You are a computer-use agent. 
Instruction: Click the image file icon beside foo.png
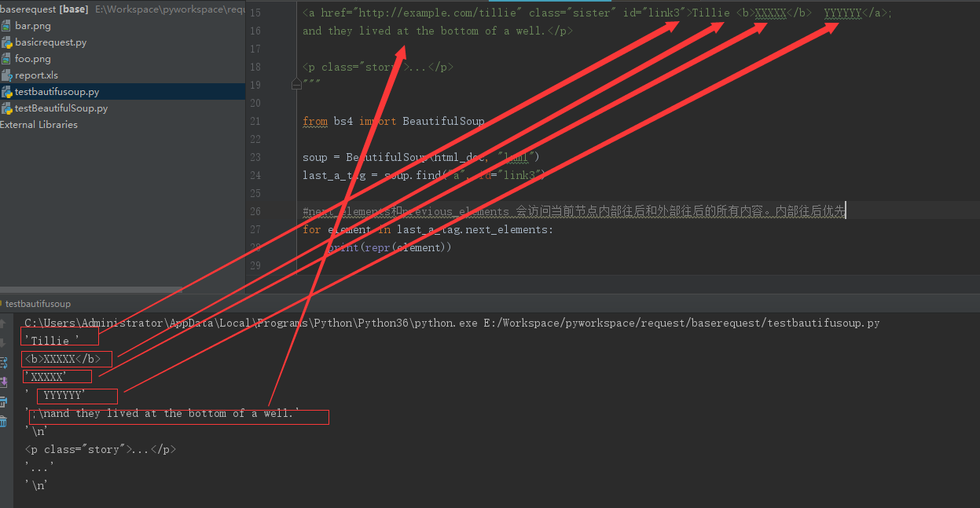(6, 59)
